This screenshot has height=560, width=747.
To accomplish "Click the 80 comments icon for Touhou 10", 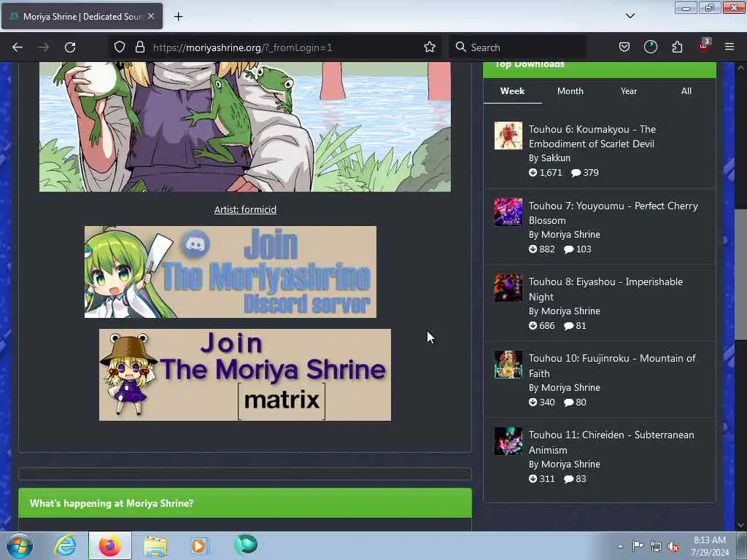I will coord(569,402).
